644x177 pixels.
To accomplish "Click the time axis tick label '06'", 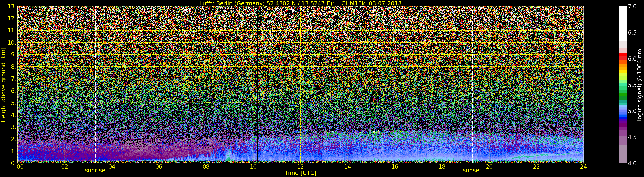I will click(159, 166).
